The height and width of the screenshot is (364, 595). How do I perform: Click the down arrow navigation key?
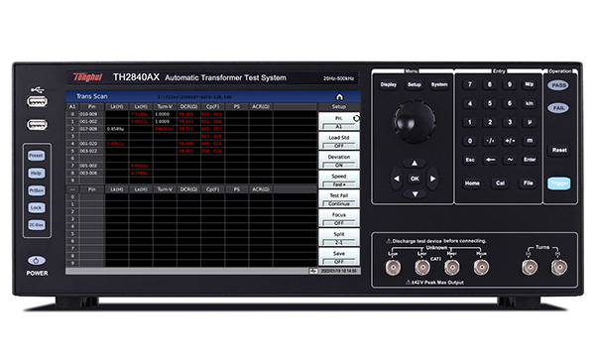(x=415, y=194)
